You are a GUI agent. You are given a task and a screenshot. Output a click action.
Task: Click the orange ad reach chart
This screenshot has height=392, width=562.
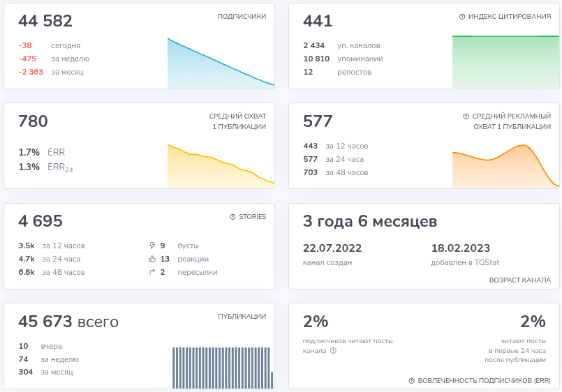click(x=505, y=167)
